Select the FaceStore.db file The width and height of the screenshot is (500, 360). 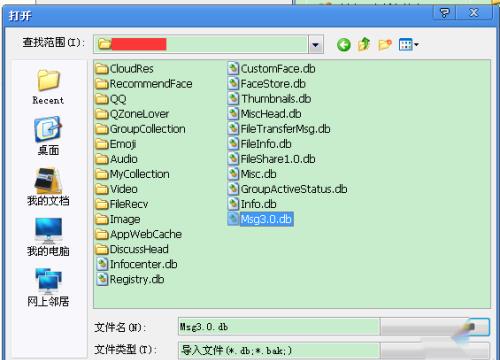pos(267,84)
